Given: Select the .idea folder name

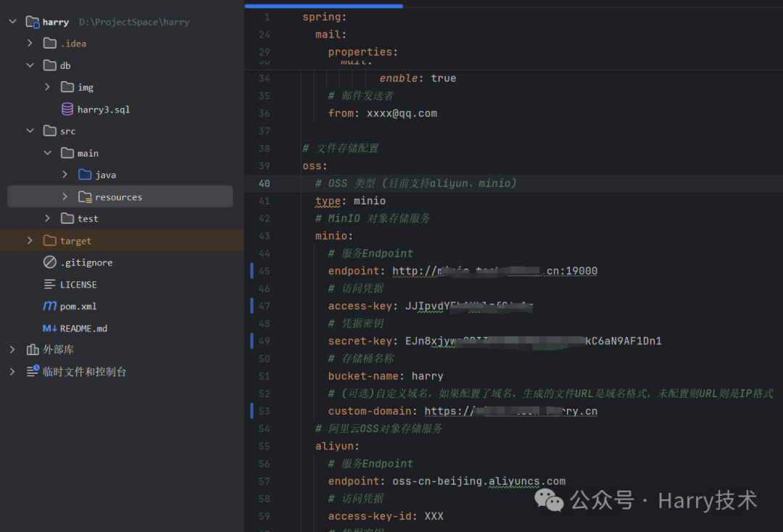Looking at the screenshot, I should [73, 44].
